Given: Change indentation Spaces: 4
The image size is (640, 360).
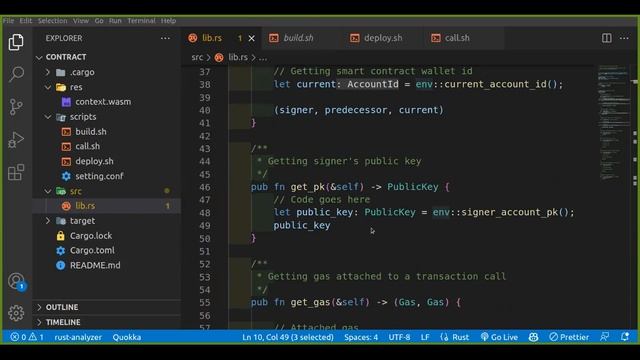Looking at the screenshot, I should pyautogui.click(x=361, y=337).
